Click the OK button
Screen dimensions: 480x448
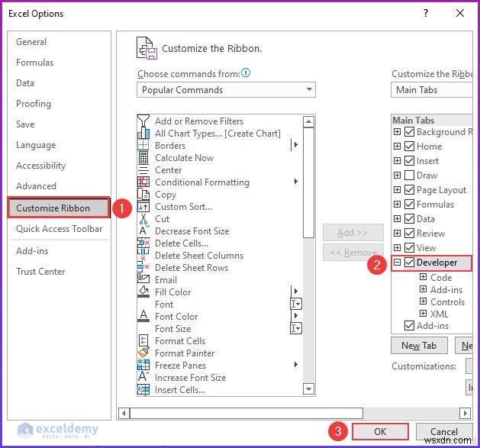pos(380,431)
